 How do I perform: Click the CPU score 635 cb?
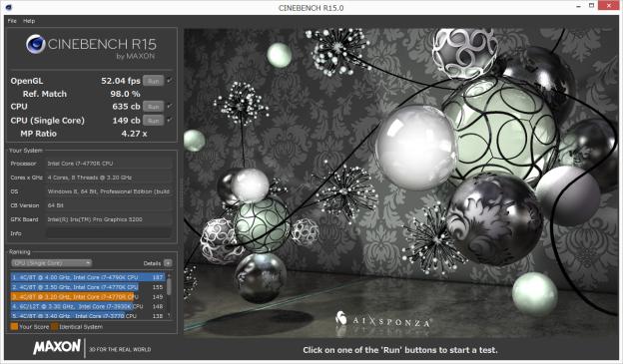[126, 107]
